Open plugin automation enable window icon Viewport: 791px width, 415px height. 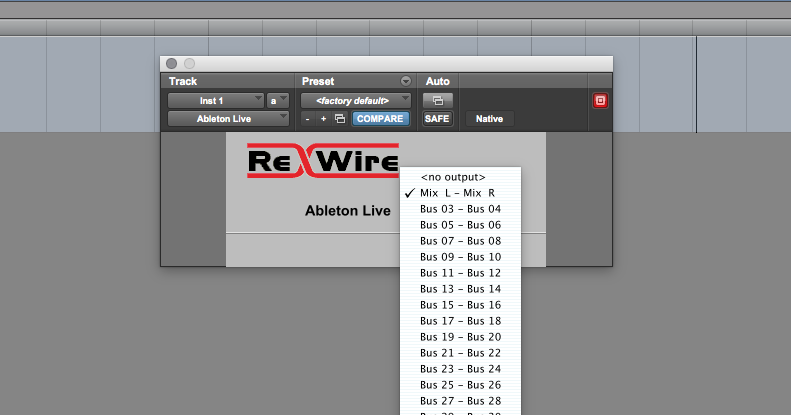[437, 100]
